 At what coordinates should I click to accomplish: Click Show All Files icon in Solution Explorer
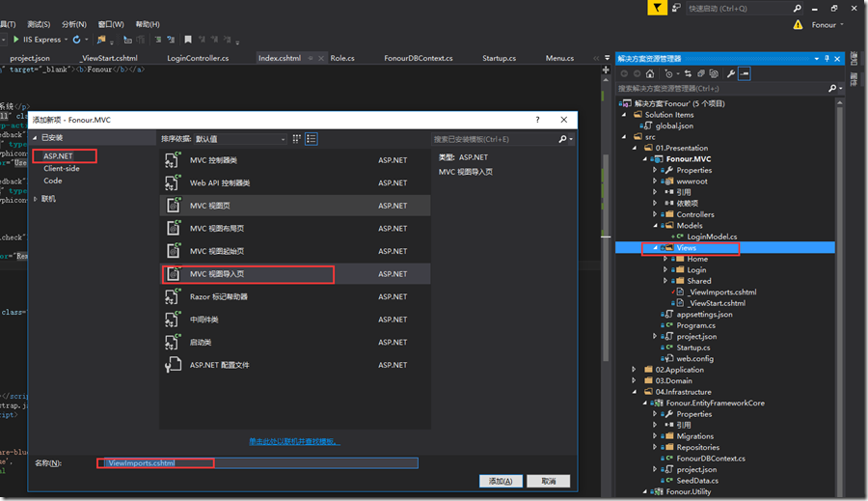[714, 73]
